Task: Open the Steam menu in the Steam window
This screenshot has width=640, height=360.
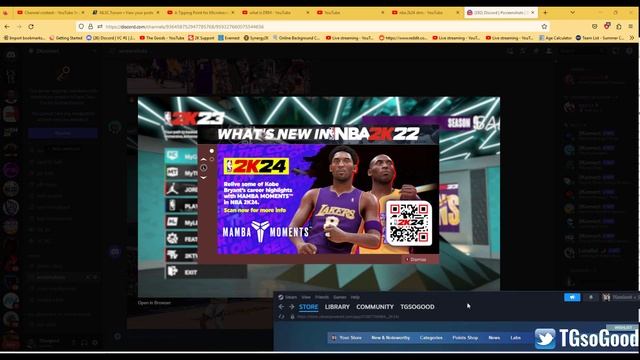Action: [x=287, y=297]
